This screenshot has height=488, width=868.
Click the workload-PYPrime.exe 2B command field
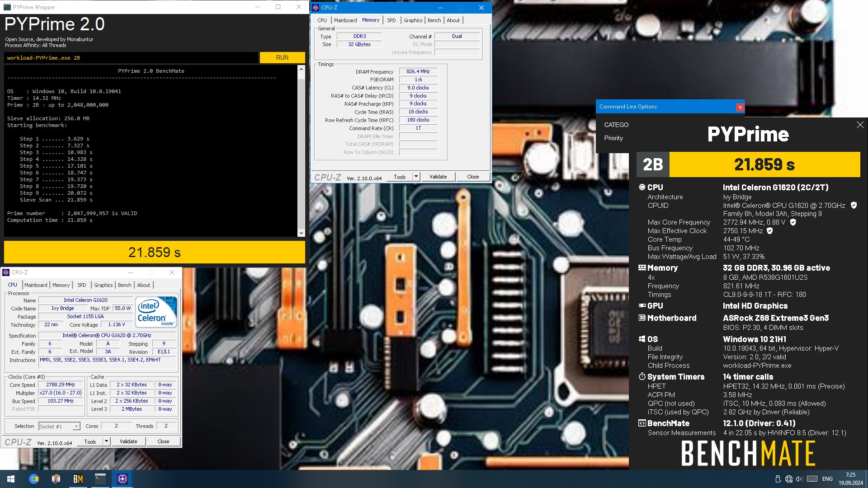click(131, 57)
